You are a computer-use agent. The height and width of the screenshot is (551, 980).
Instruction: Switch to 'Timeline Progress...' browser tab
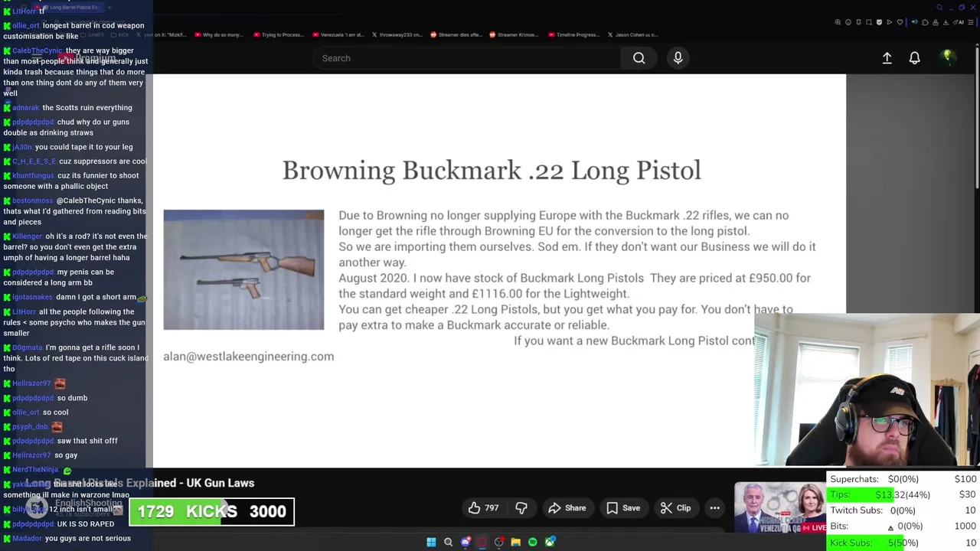(573, 34)
